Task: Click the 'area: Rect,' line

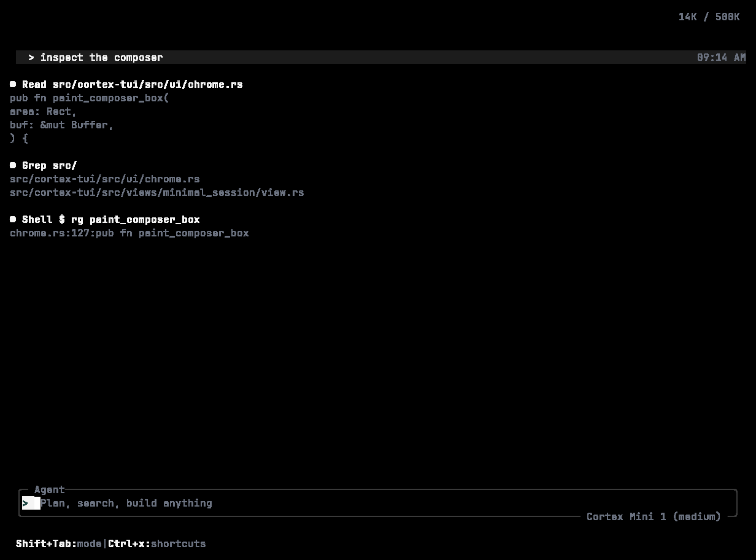Action: click(x=44, y=111)
